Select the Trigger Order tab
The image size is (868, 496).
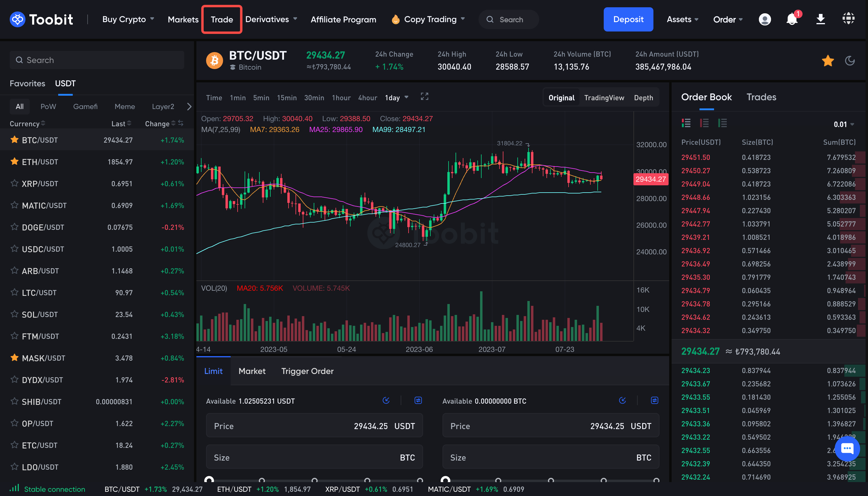coord(307,371)
